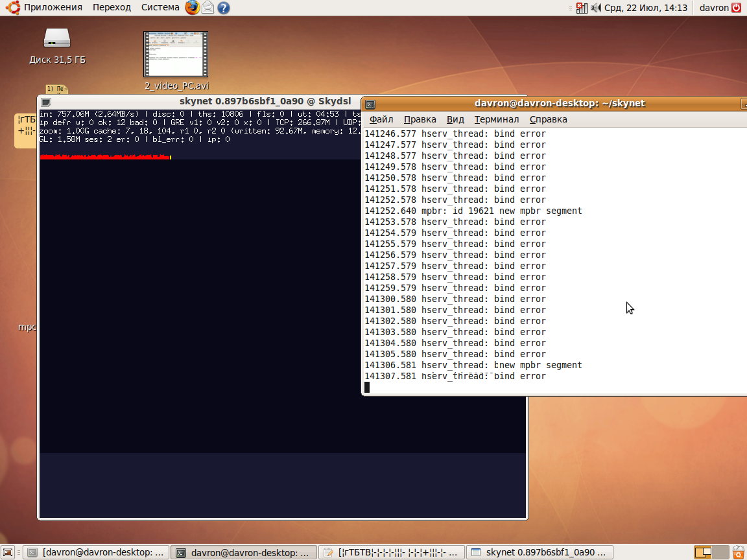Open the Справка menu in terminal
Image resolution: width=747 pixels, height=560 pixels.
pyautogui.click(x=548, y=119)
